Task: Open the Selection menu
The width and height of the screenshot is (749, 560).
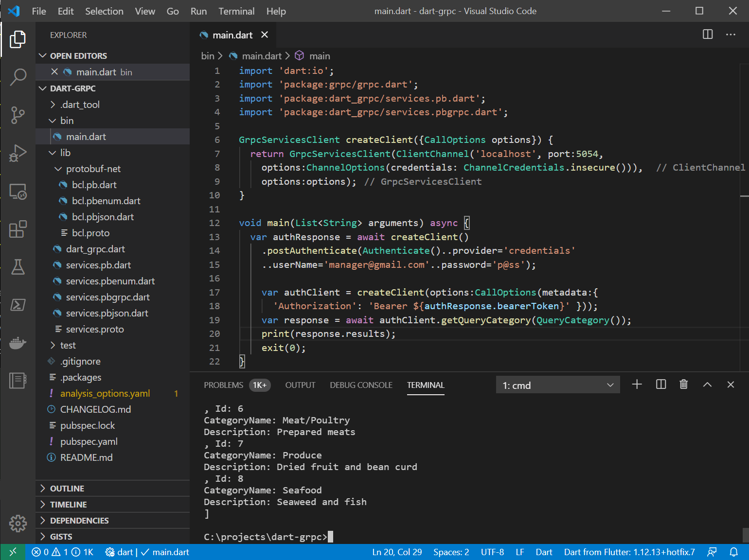Action: [x=104, y=11]
